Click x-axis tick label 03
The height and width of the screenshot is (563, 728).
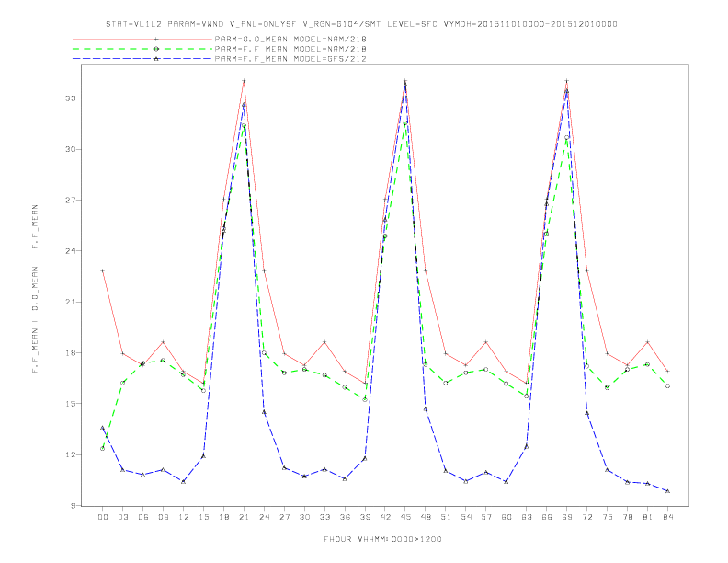[122, 517]
